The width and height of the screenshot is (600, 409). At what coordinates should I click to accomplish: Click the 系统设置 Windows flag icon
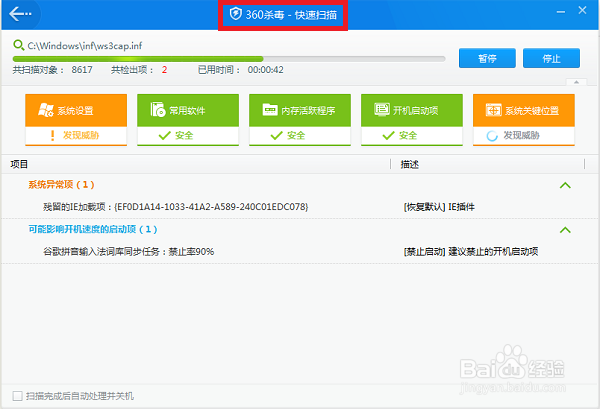[x=46, y=110]
